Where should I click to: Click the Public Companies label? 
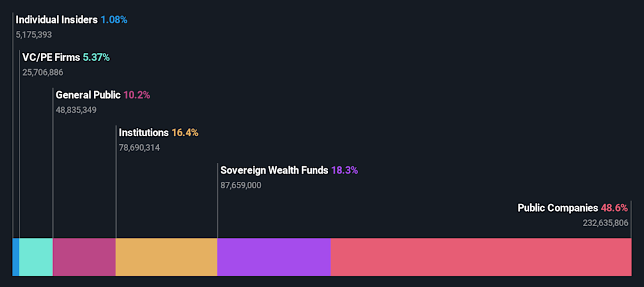(x=557, y=208)
